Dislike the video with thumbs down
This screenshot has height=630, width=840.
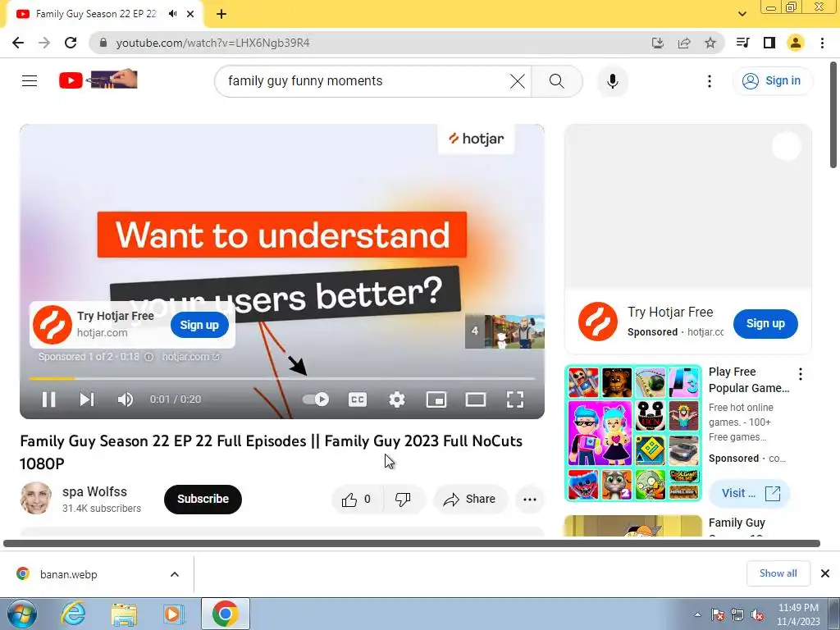403,500
